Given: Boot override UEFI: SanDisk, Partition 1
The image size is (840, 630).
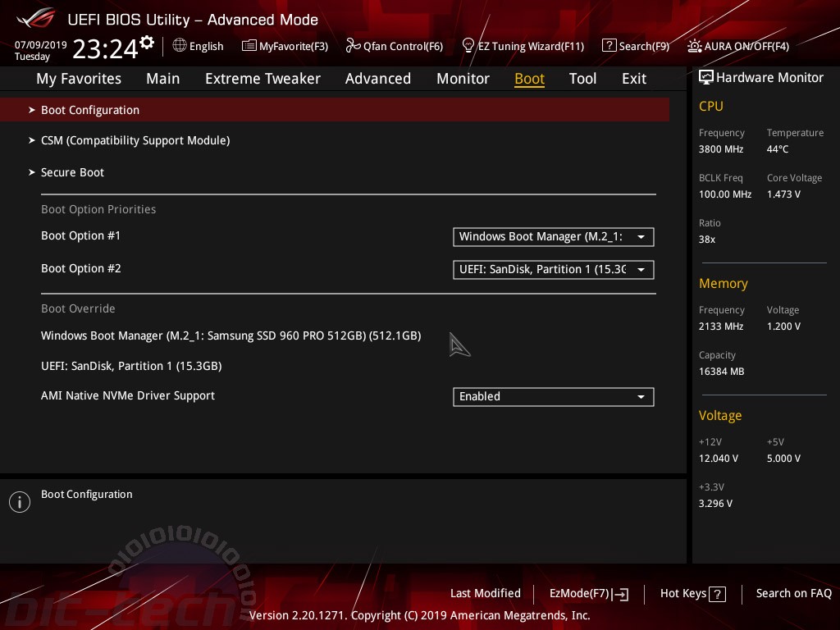Looking at the screenshot, I should coord(131,367).
